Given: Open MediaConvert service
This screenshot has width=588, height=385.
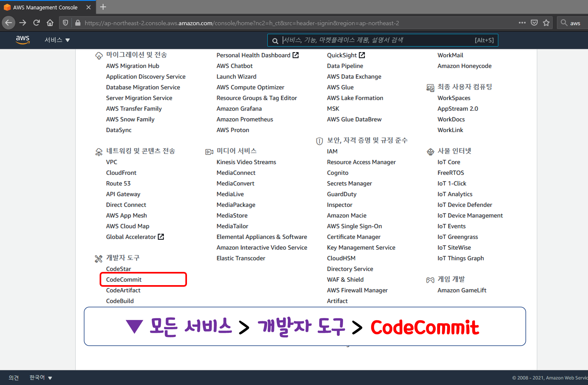Looking at the screenshot, I should (235, 183).
